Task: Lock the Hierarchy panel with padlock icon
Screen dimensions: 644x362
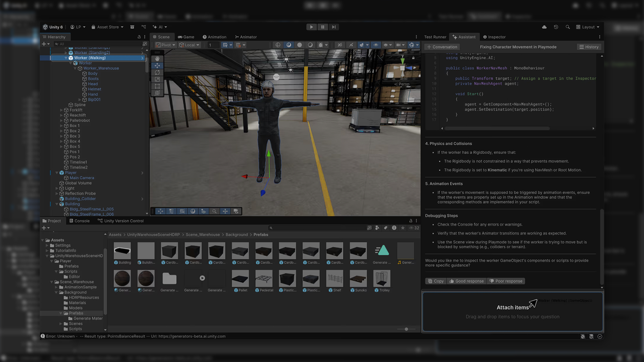Action: (139, 37)
